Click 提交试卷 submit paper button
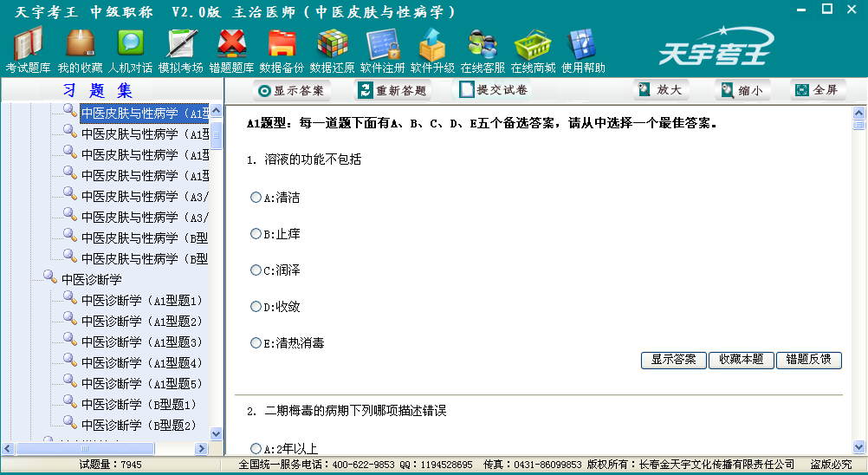 tap(492, 89)
